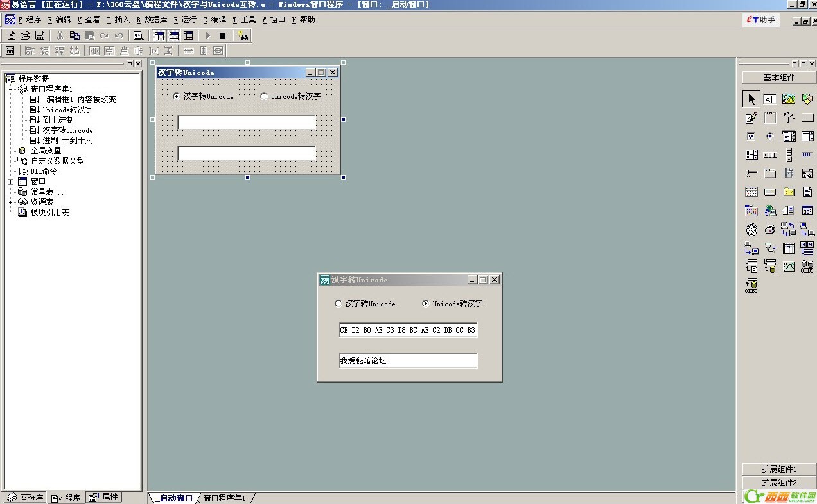Switch to the 属性 tab
817x504 pixels.
tap(103, 497)
